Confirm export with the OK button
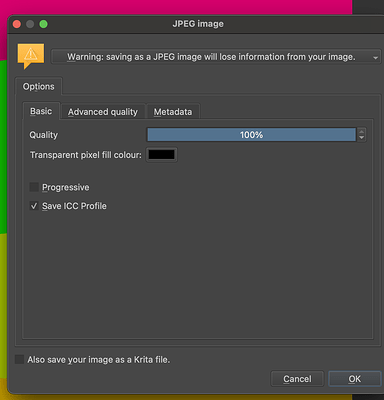Viewport: 384px width, 400px height. pos(355,379)
